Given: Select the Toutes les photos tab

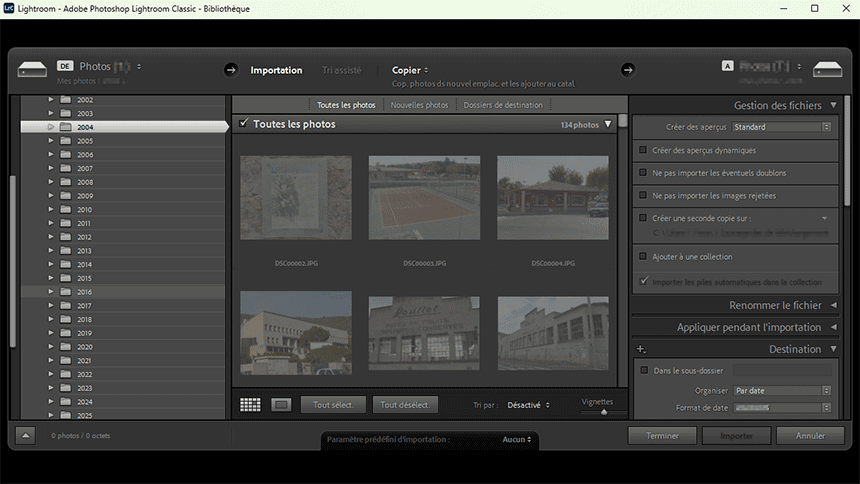Looking at the screenshot, I should point(346,105).
